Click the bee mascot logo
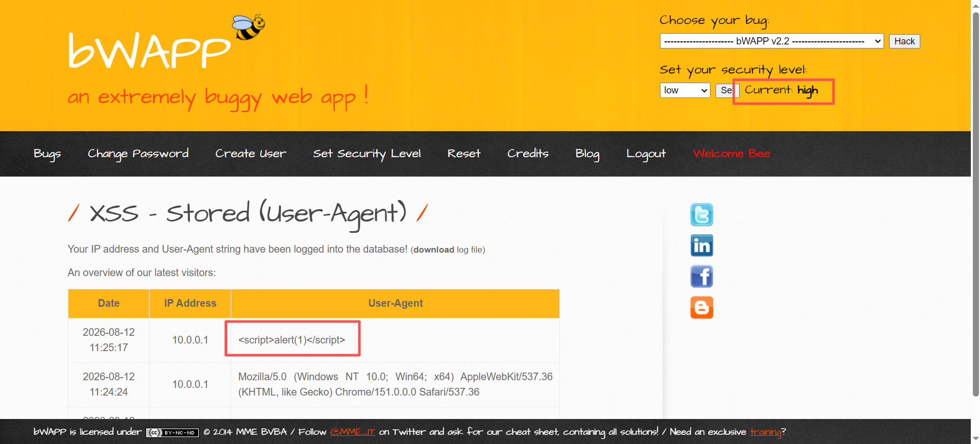The height and width of the screenshot is (444, 980). (249, 27)
